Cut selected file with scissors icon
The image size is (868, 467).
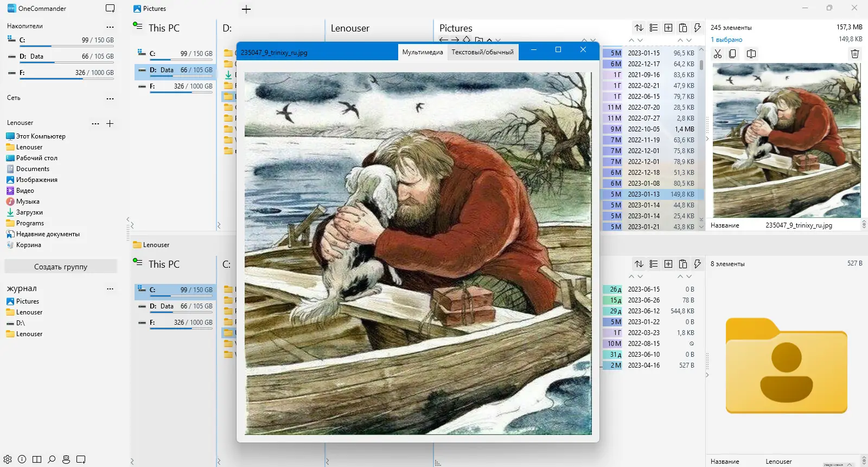(x=718, y=54)
